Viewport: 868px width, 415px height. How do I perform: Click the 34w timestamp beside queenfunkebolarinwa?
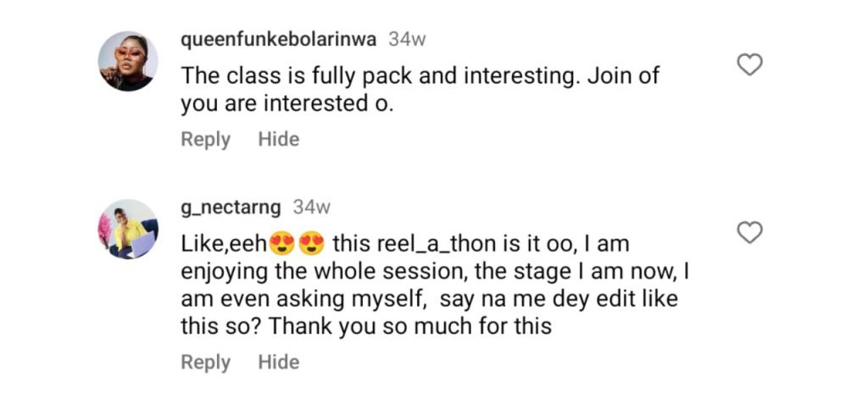(406, 39)
